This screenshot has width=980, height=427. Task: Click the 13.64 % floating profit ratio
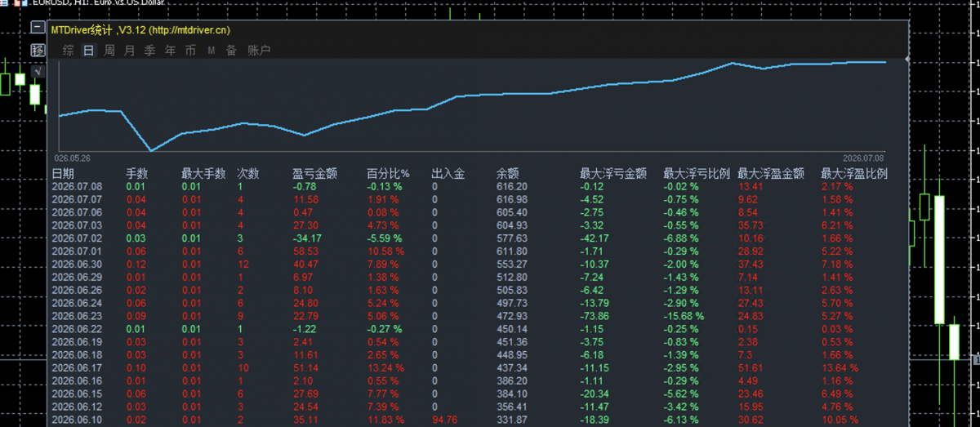[x=840, y=368]
